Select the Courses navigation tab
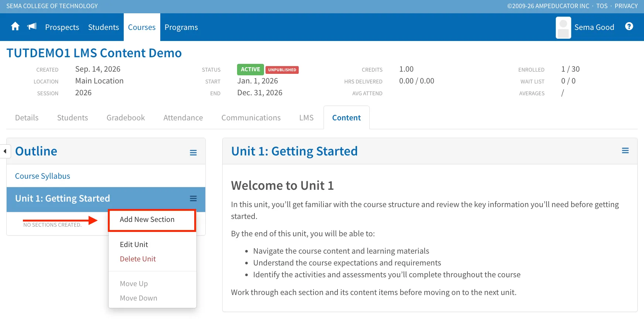The height and width of the screenshot is (319, 644). (x=142, y=27)
